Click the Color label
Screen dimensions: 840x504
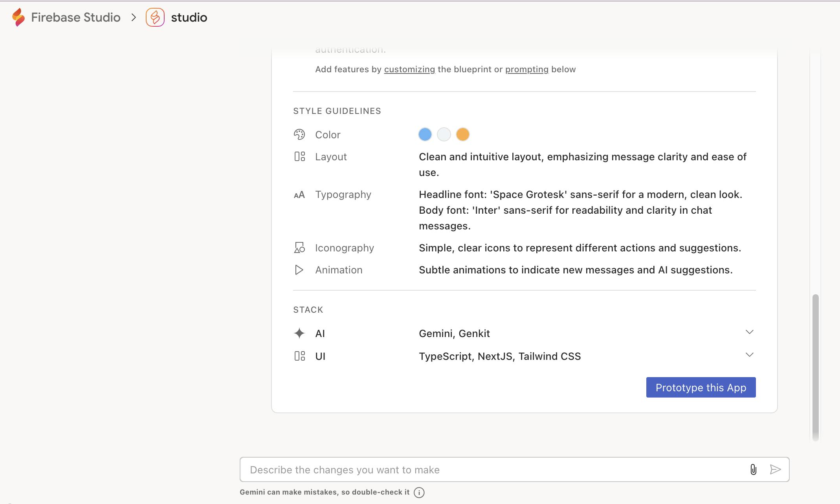328,135
